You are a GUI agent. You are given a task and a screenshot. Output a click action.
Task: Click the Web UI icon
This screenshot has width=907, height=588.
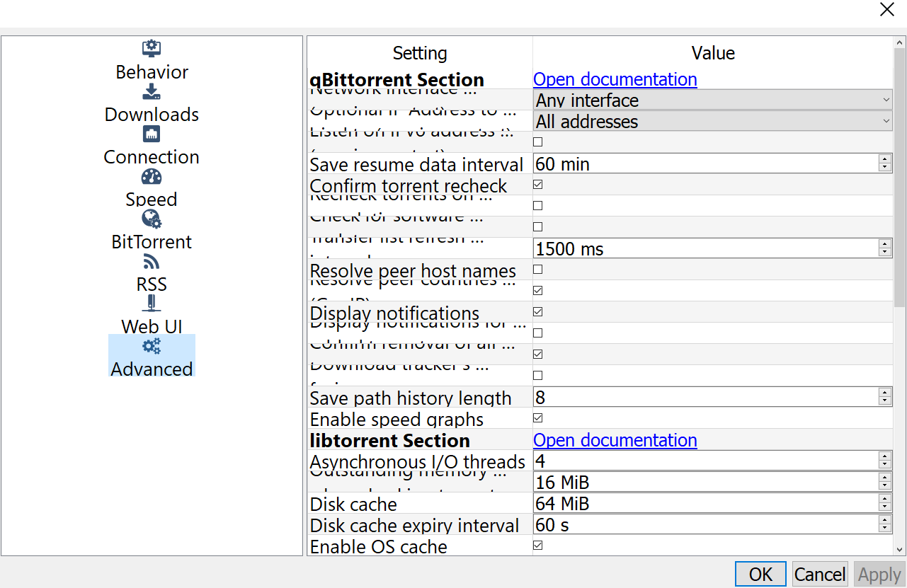click(152, 304)
